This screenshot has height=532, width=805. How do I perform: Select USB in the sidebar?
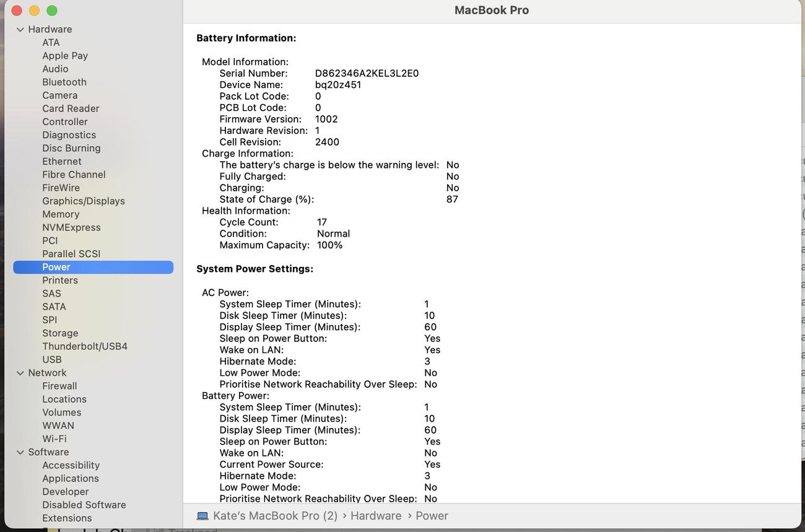point(52,360)
